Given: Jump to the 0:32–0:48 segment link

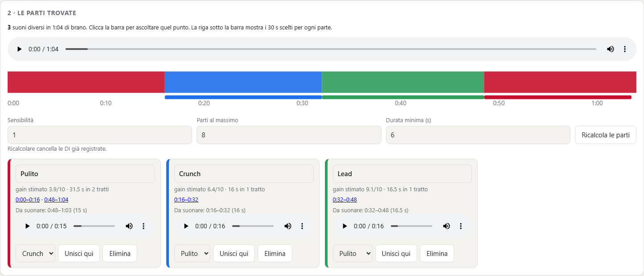Looking at the screenshot, I should click(x=345, y=200).
